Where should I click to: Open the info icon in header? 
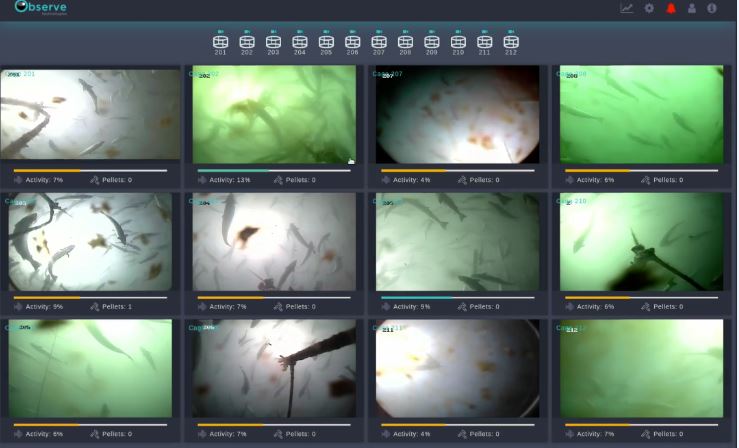pyautogui.click(x=712, y=8)
